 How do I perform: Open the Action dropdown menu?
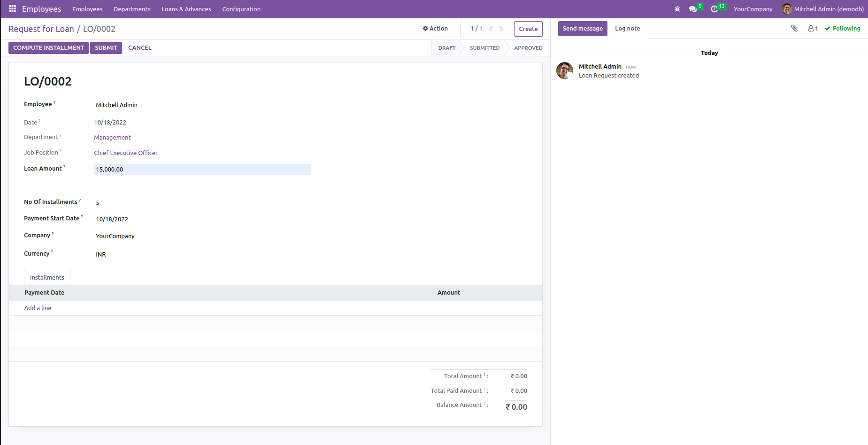point(435,29)
